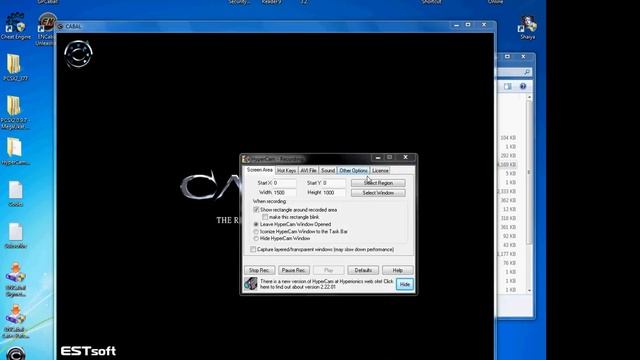Click the help icon in Explorer window
The width and height of the screenshot is (640, 360).
pos(523,86)
